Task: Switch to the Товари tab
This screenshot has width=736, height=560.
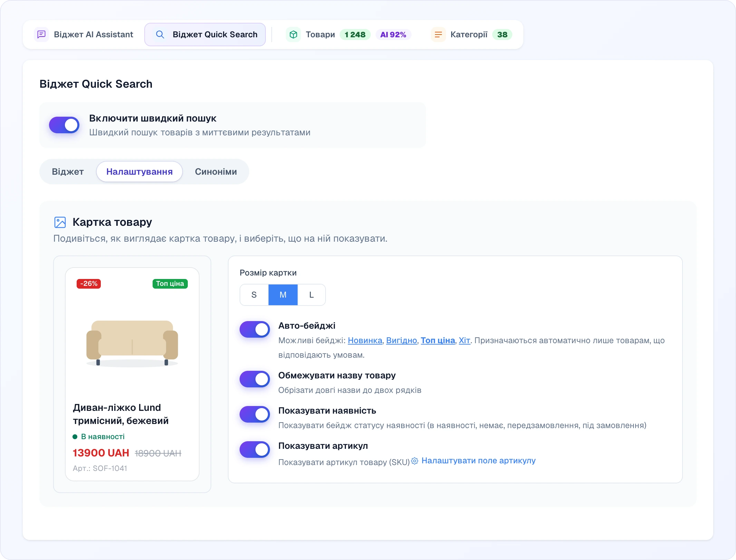Action: (x=349, y=35)
